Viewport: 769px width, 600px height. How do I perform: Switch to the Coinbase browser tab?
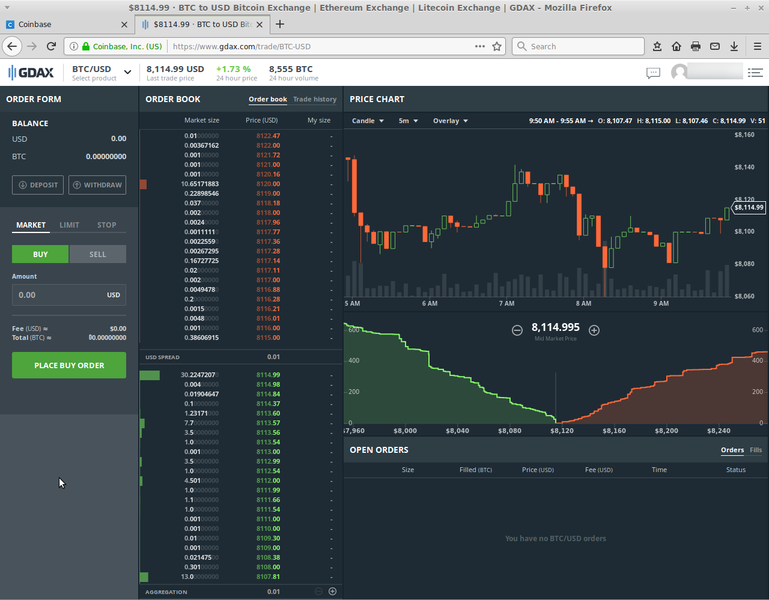[x=66, y=25]
